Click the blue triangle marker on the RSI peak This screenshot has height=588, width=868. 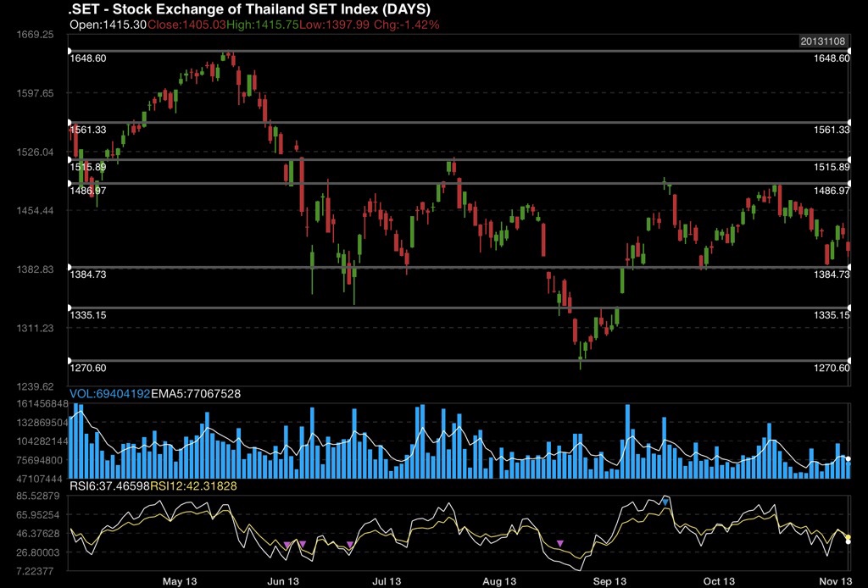pyautogui.click(x=665, y=502)
